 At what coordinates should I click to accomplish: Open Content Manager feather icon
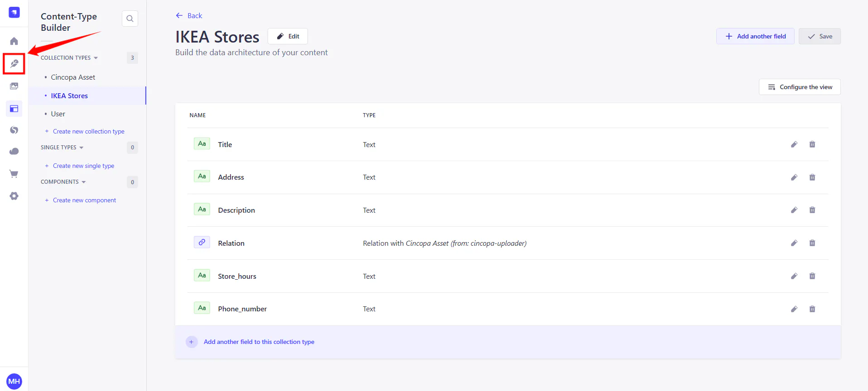pos(14,63)
